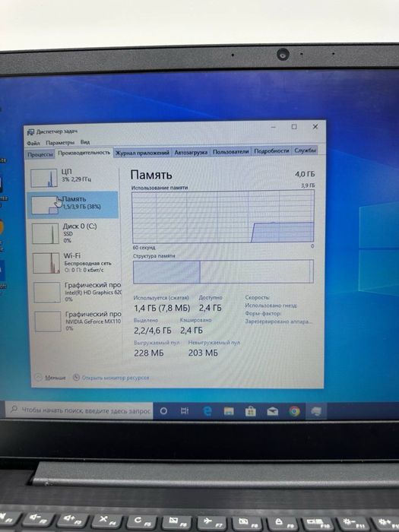Open Task View on the taskbar
399x532 pixels.
pyautogui.click(x=185, y=411)
